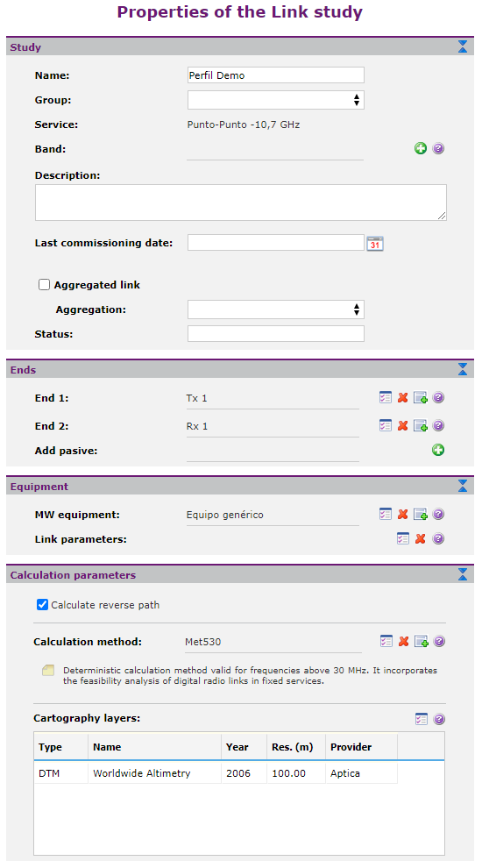Open calendar picker for commissioning date
This screenshot has height=868, width=482.
pos(374,243)
